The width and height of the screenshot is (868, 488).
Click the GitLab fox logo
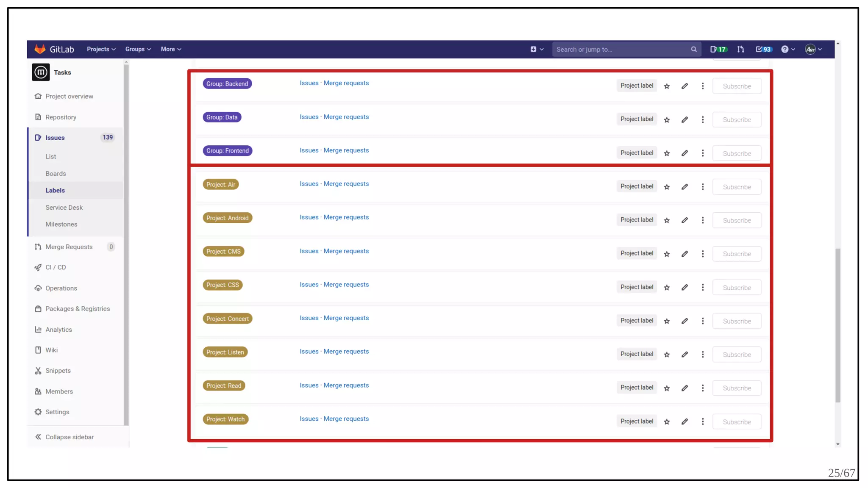point(40,49)
